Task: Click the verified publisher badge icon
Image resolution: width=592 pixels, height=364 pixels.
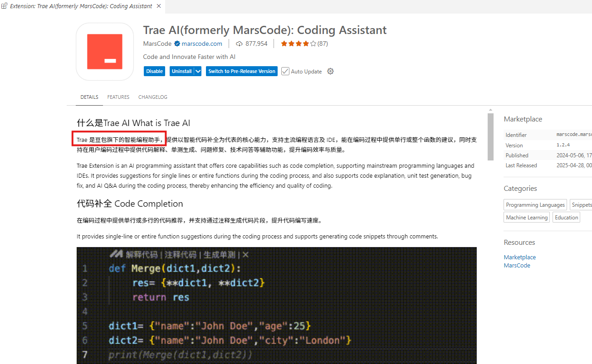Action: 177,44
